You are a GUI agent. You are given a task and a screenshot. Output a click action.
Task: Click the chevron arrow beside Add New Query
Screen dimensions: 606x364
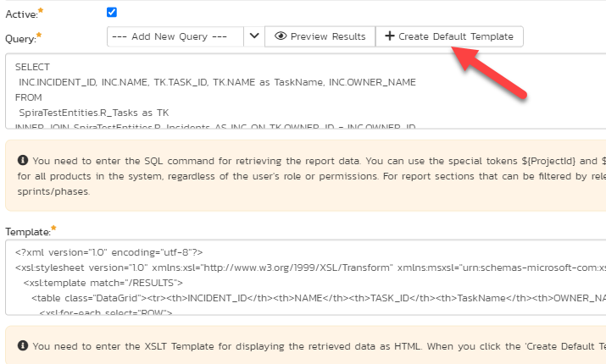253,36
